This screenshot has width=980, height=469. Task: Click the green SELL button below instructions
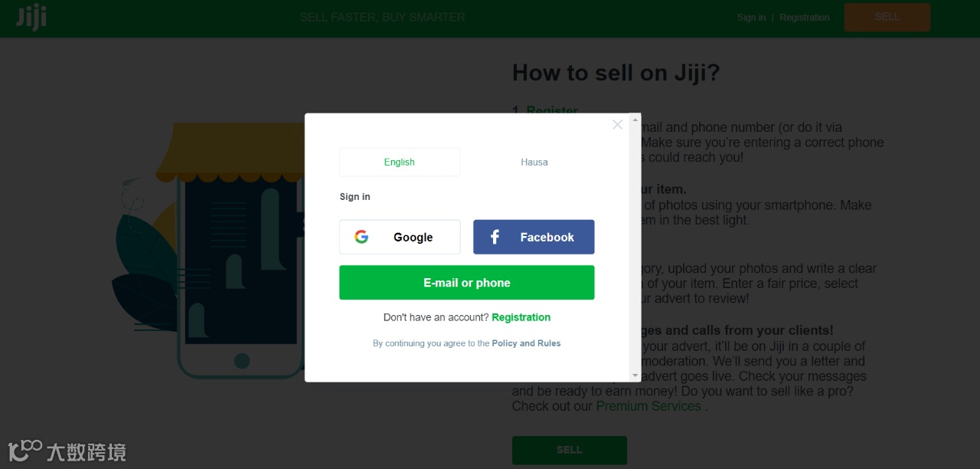point(570,450)
